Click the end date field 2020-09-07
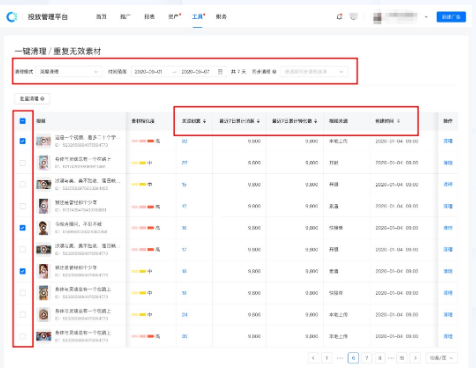The height and width of the screenshot is (368, 476). (x=195, y=72)
